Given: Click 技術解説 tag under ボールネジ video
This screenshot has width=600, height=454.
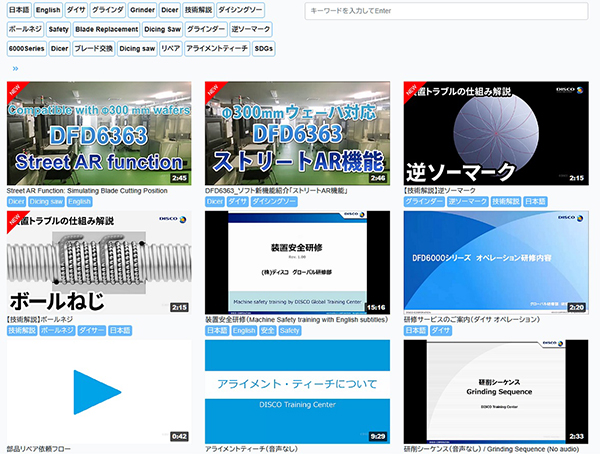Looking at the screenshot, I should pyautogui.click(x=22, y=330).
